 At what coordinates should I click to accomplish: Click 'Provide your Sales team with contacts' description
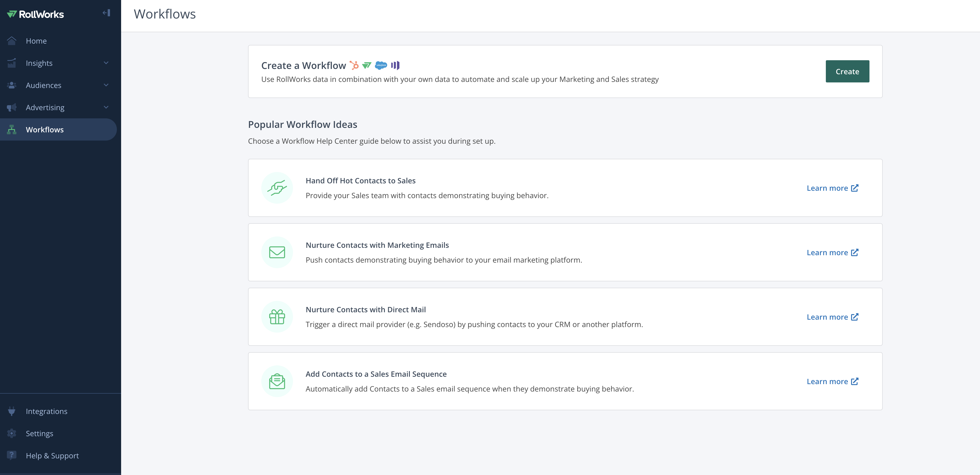point(427,196)
